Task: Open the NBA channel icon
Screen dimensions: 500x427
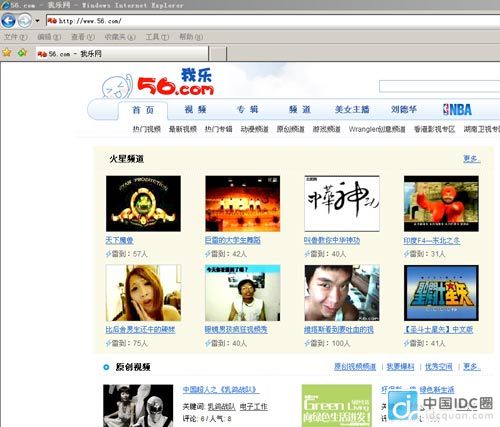Action: pos(457,110)
